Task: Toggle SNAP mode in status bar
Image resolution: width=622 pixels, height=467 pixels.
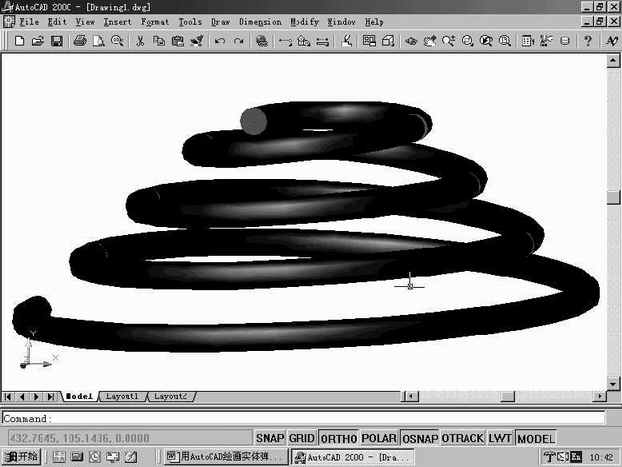Action: [x=269, y=438]
